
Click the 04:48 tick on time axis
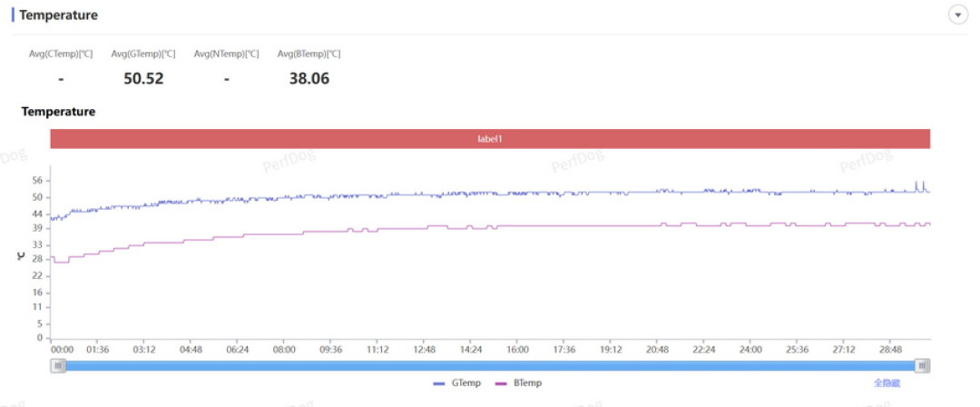[191, 350]
